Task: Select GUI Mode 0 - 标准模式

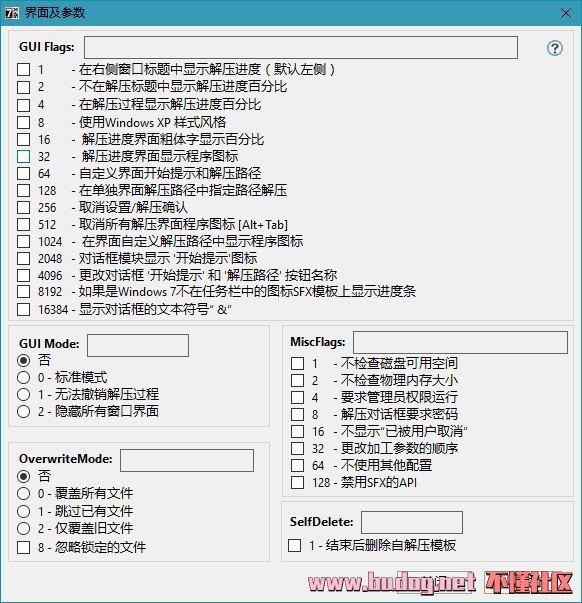Action: 23,377
